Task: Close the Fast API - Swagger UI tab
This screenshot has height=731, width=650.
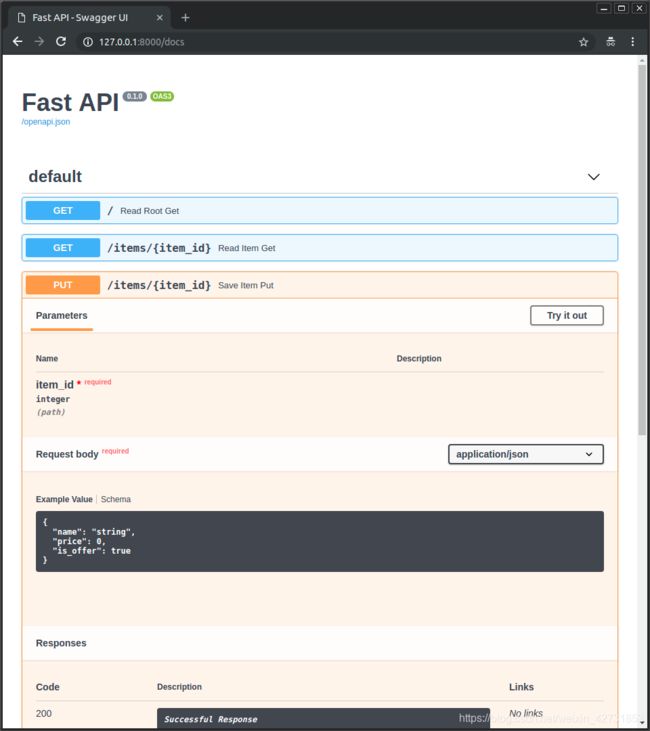Action: (x=159, y=18)
